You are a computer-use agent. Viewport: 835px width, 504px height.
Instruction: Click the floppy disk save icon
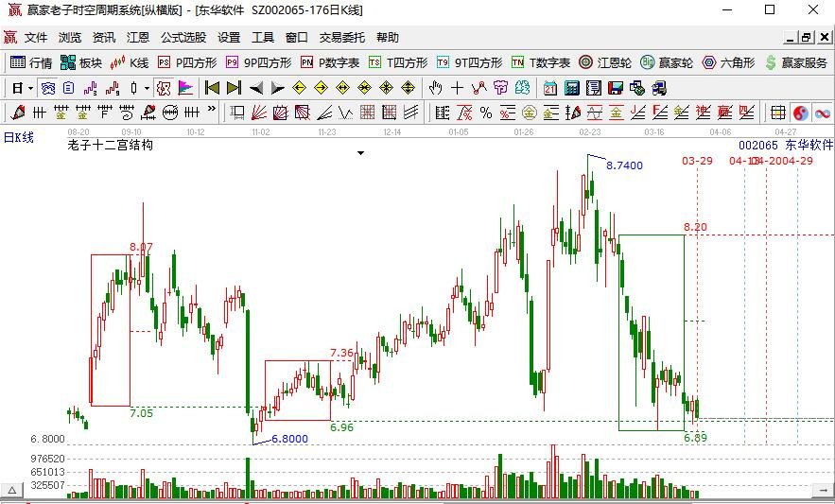(615, 88)
